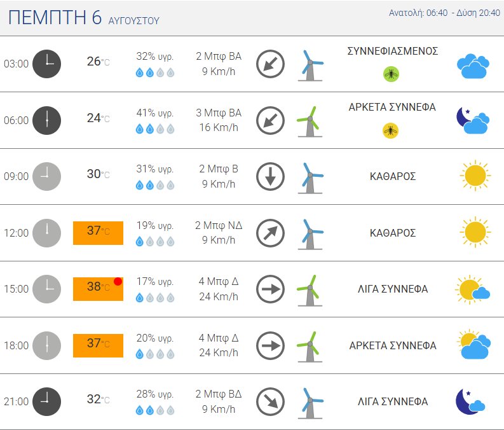Click the moon and cloud icon at 21:00
Viewport: 504px width, 430px height.
click(470, 402)
